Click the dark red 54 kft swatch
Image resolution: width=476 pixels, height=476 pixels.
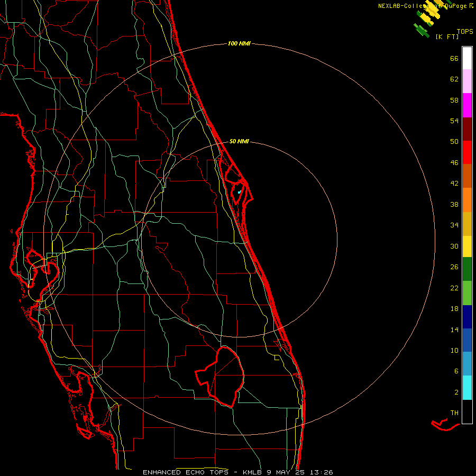coord(467,129)
